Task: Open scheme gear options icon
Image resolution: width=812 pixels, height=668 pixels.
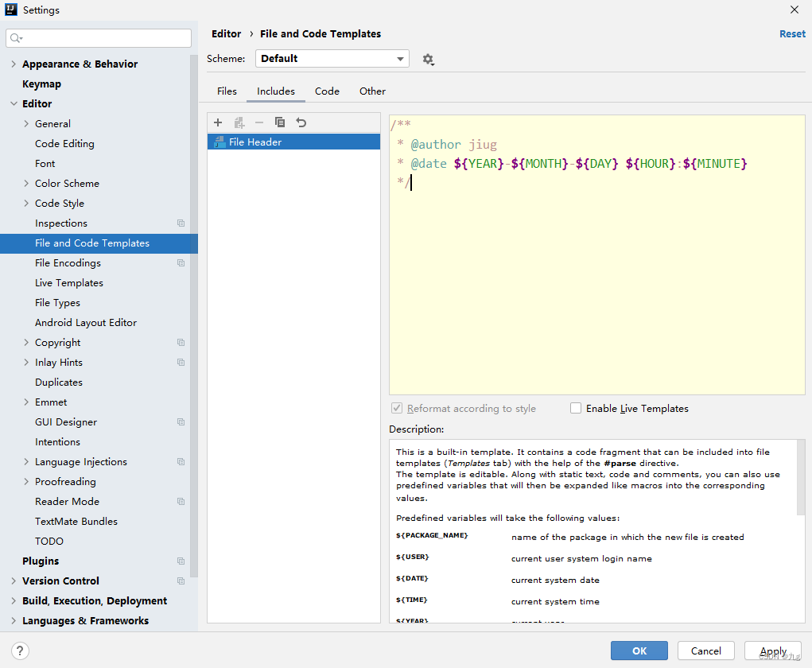Action: 428,60
